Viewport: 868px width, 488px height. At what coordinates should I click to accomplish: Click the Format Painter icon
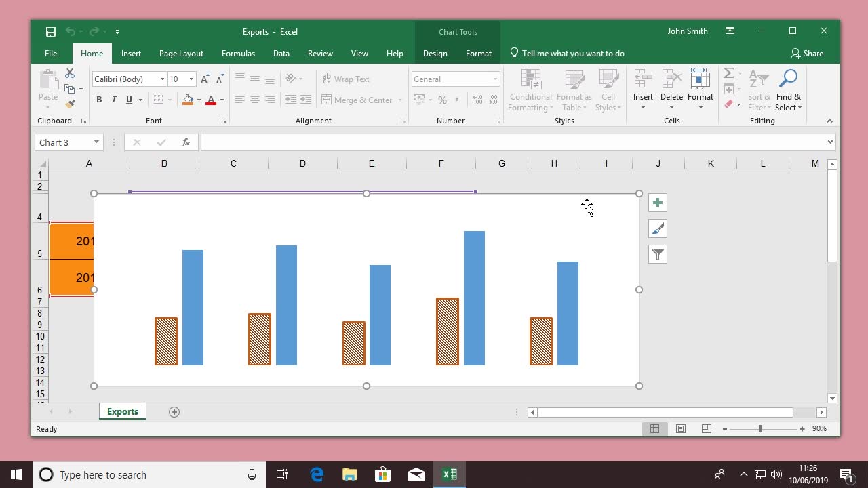(x=70, y=104)
